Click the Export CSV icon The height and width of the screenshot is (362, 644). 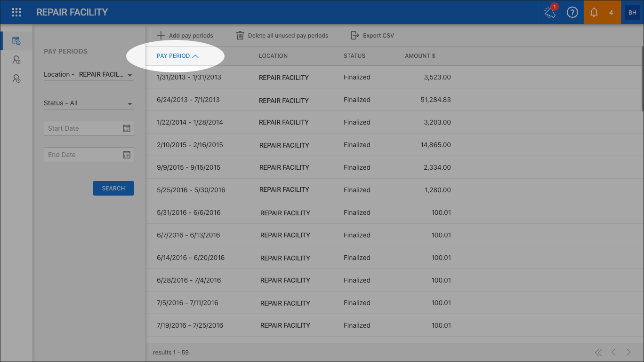pyautogui.click(x=354, y=35)
